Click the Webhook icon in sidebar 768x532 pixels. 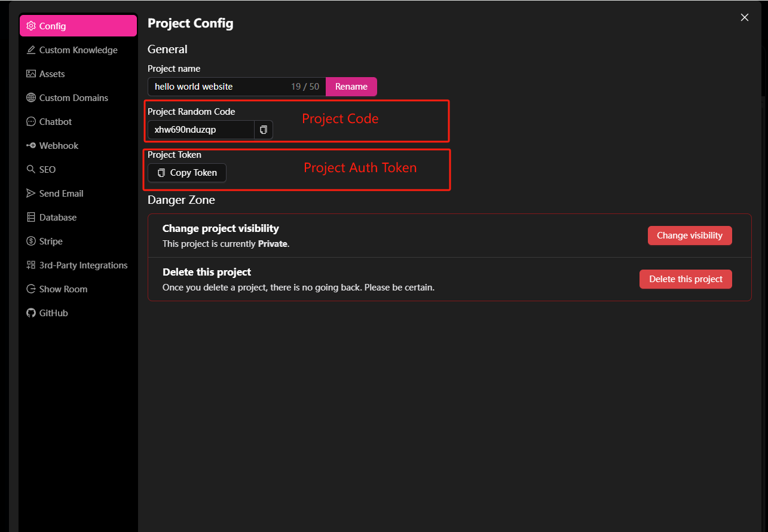(x=31, y=146)
